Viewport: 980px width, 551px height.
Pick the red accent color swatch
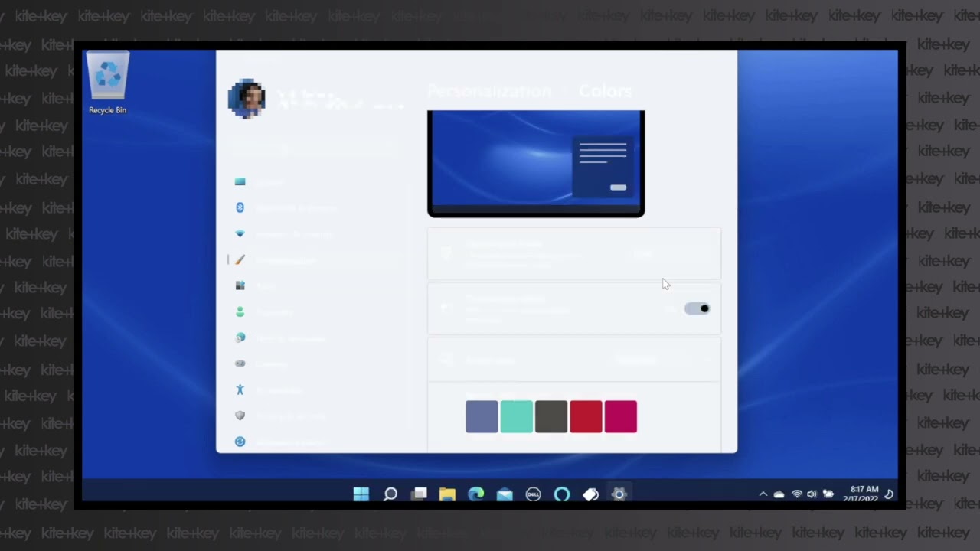[586, 416]
